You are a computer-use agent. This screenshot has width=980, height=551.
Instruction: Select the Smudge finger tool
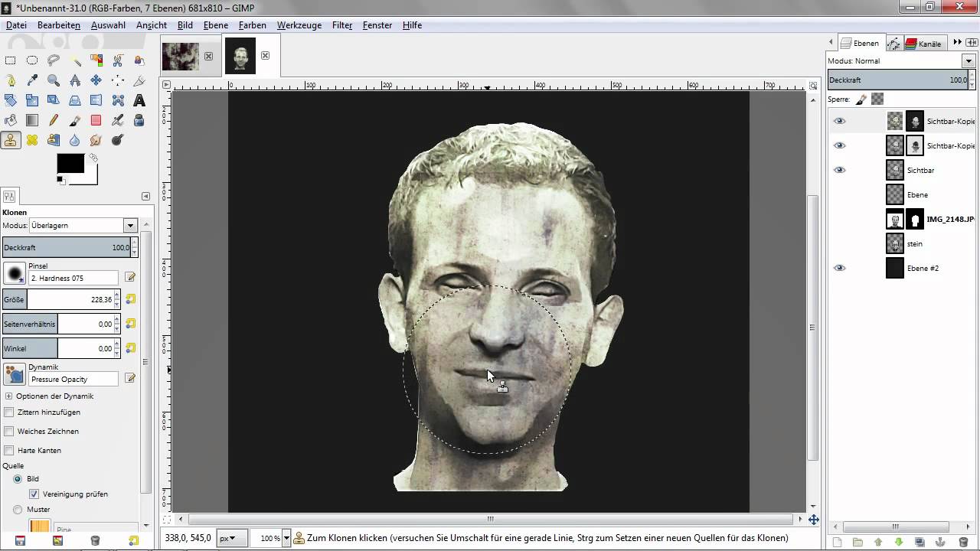[x=96, y=140]
